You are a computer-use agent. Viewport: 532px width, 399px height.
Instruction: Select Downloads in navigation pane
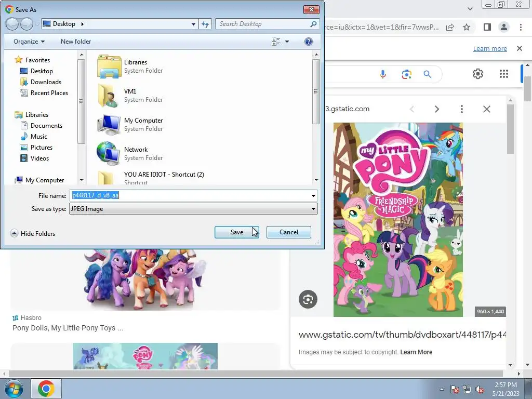[41, 82]
